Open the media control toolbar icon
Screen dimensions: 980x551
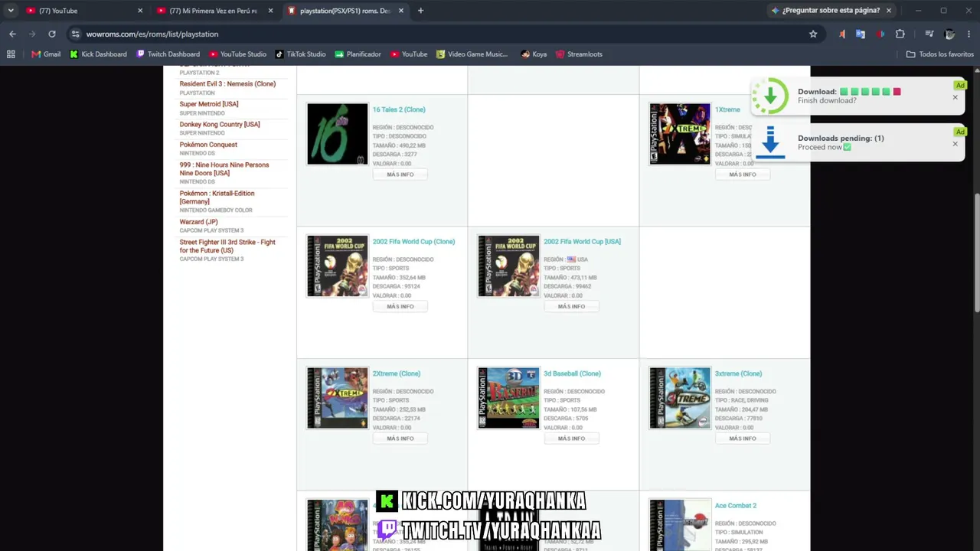[x=929, y=34]
